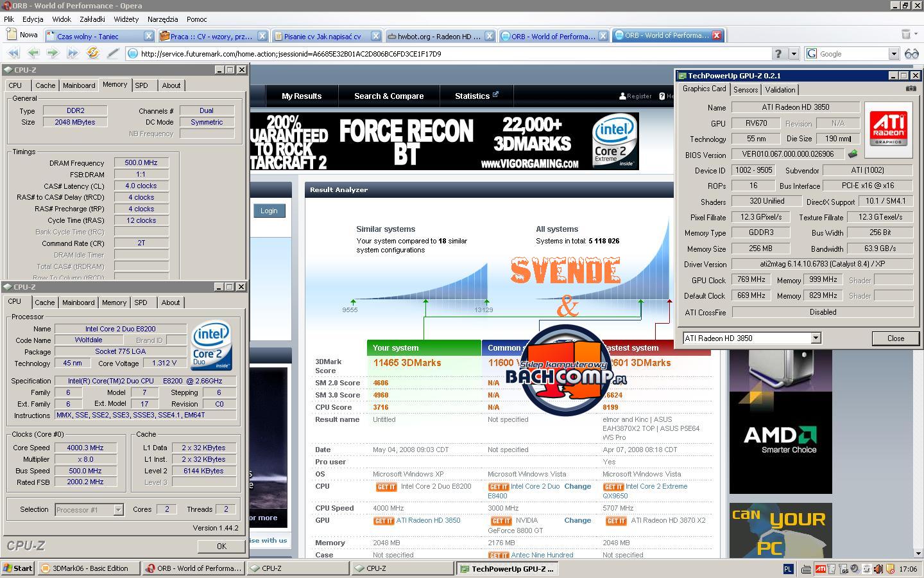Switch to Sensors tab in GPU-Z

(x=746, y=90)
